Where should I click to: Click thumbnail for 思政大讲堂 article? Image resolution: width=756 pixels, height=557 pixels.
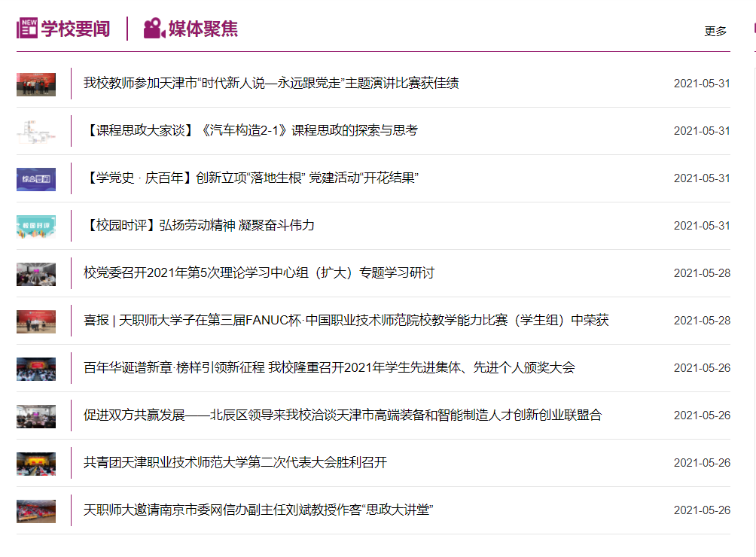click(x=36, y=510)
